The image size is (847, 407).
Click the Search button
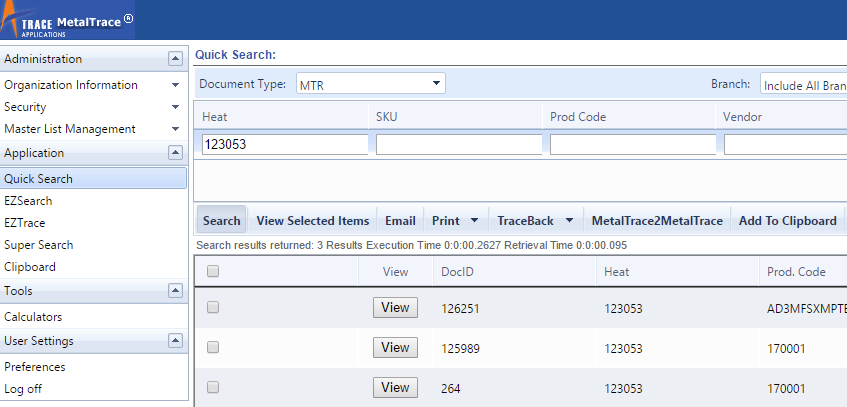[221, 221]
